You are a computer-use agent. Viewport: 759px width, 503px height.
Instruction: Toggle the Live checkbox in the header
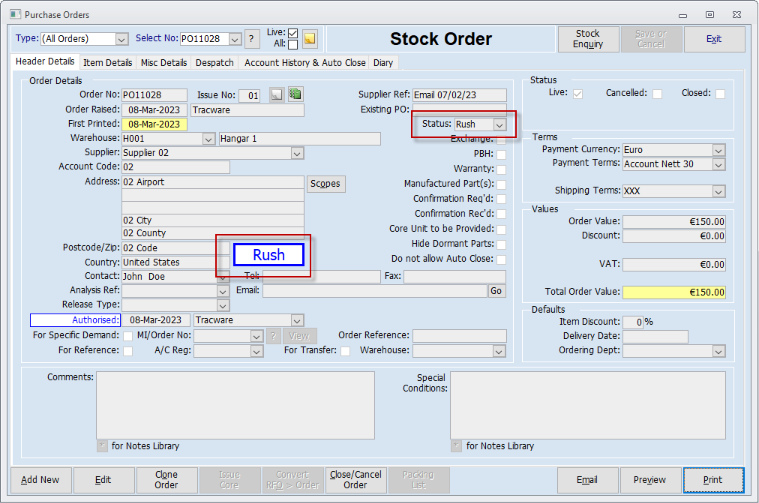[293, 33]
